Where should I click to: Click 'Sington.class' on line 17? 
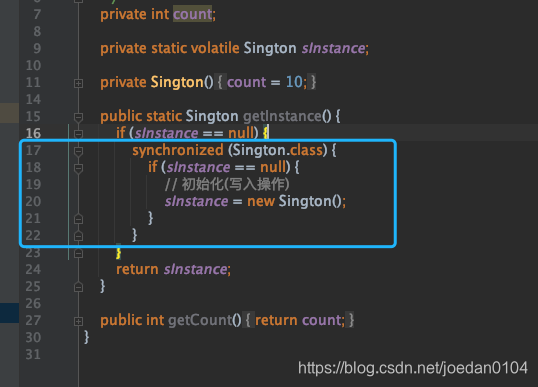tap(278, 150)
